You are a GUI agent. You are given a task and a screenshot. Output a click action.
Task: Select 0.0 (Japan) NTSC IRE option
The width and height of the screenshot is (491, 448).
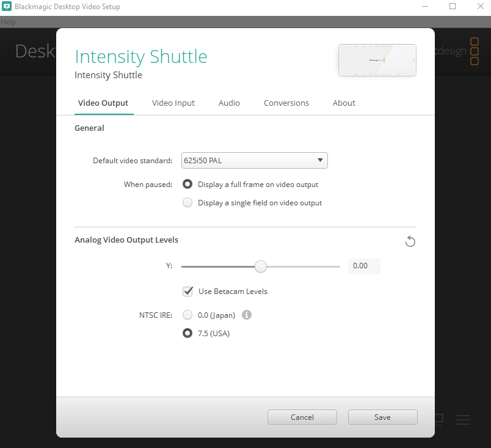187,315
